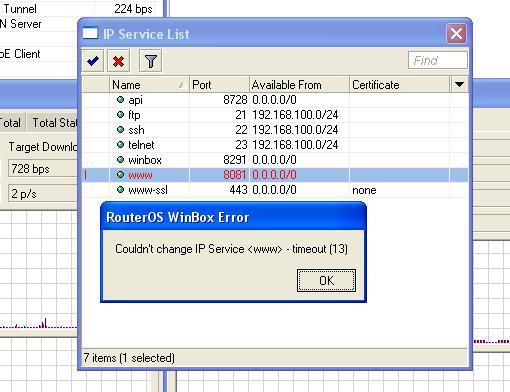Click the red X Disable icon
This screenshot has width=510, height=392.
point(118,61)
